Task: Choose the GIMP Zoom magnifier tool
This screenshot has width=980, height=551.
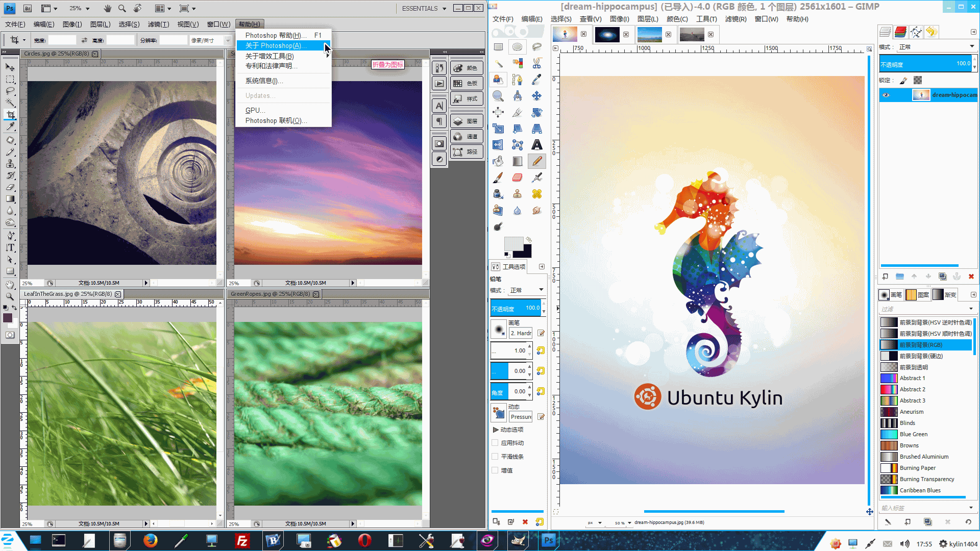Action: pos(498,96)
